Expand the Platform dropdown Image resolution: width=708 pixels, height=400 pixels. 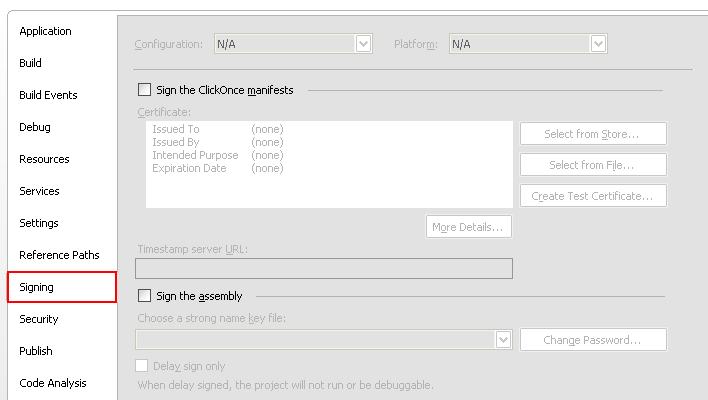[x=528, y=44]
